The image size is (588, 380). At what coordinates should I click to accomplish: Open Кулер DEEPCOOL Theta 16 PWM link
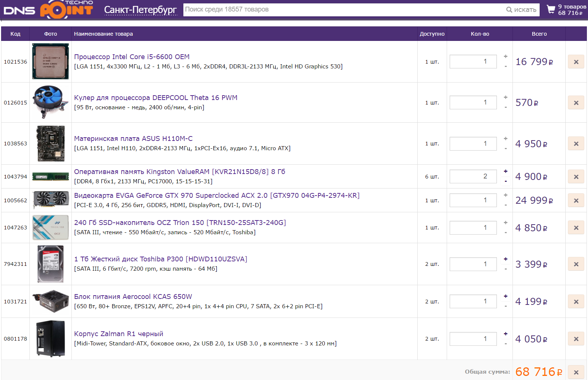coord(155,98)
